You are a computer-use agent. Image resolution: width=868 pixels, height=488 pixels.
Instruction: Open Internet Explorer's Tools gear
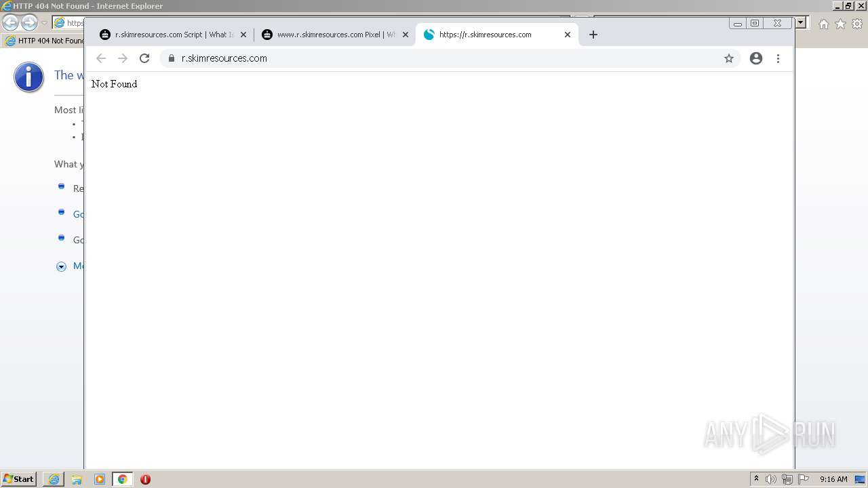(x=857, y=24)
